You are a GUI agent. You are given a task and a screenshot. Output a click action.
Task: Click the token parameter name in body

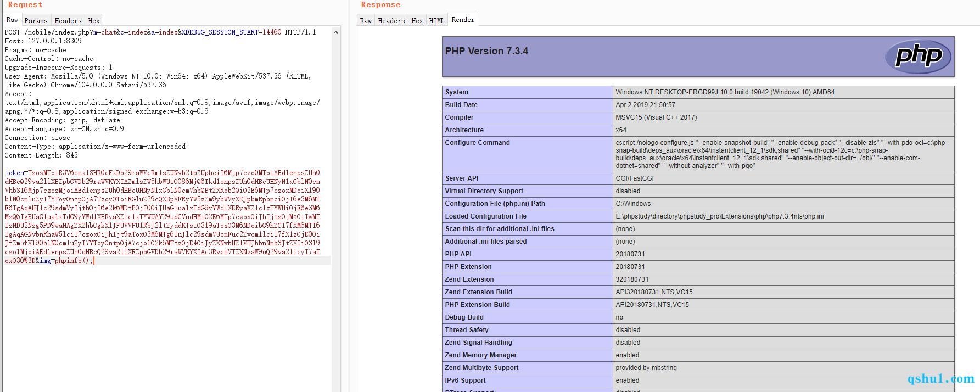(15, 173)
